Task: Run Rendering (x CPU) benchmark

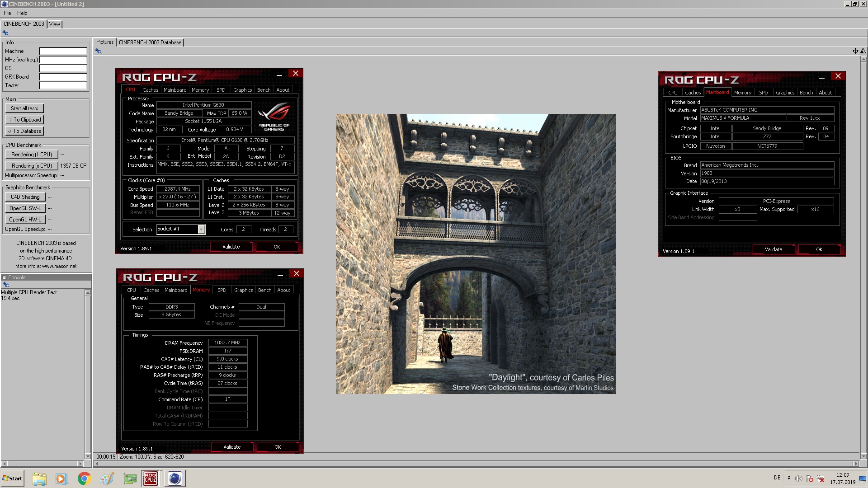Action: [x=32, y=166]
